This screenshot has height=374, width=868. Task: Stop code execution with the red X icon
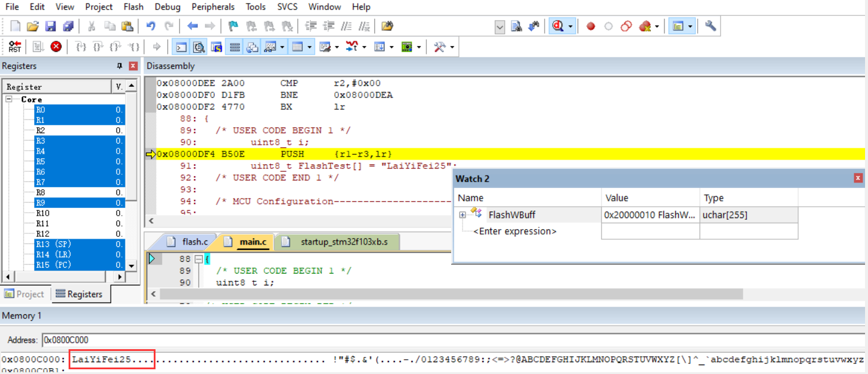pyautogui.click(x=56, y=47)
